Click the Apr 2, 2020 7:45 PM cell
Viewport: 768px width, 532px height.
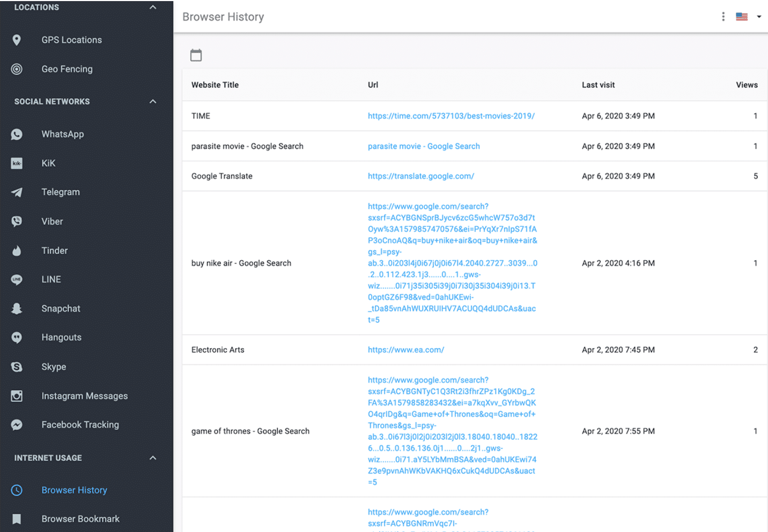(x=618, y=350)
